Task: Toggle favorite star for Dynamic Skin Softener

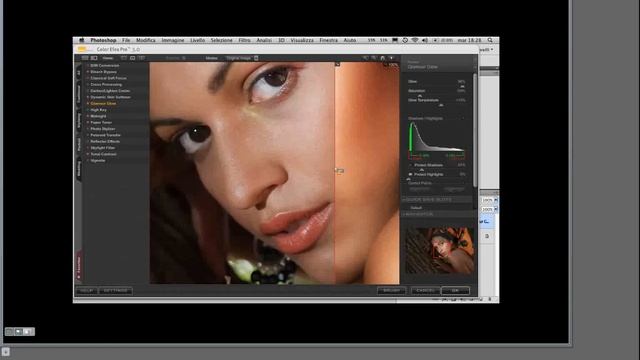Action: tap(87, 97)
